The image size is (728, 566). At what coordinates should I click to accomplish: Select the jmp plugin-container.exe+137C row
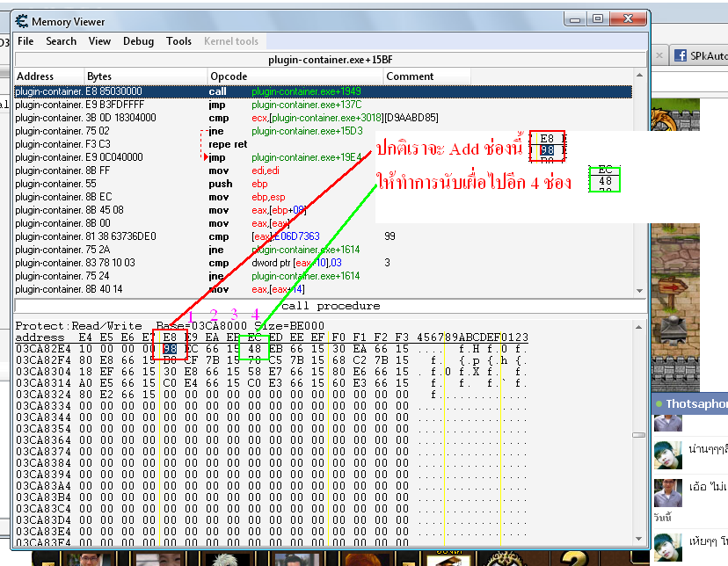(324, 105)
